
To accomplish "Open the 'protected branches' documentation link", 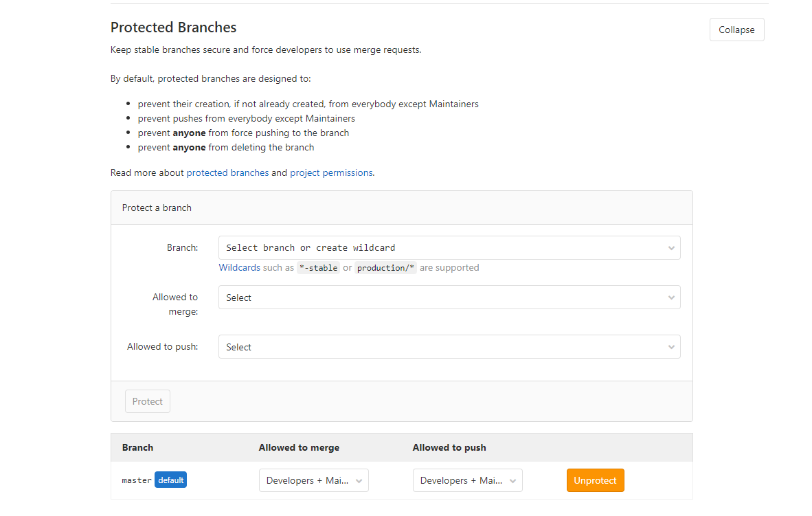I will click(227, 172).
